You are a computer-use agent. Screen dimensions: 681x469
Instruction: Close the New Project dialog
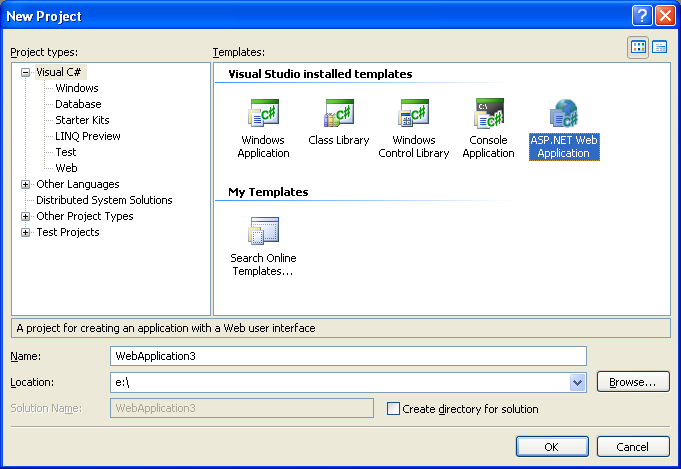point(665,16)
